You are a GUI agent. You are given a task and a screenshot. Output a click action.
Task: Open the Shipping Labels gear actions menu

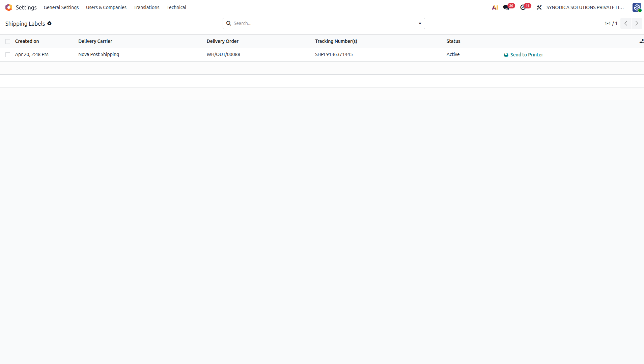pos(50,23)
